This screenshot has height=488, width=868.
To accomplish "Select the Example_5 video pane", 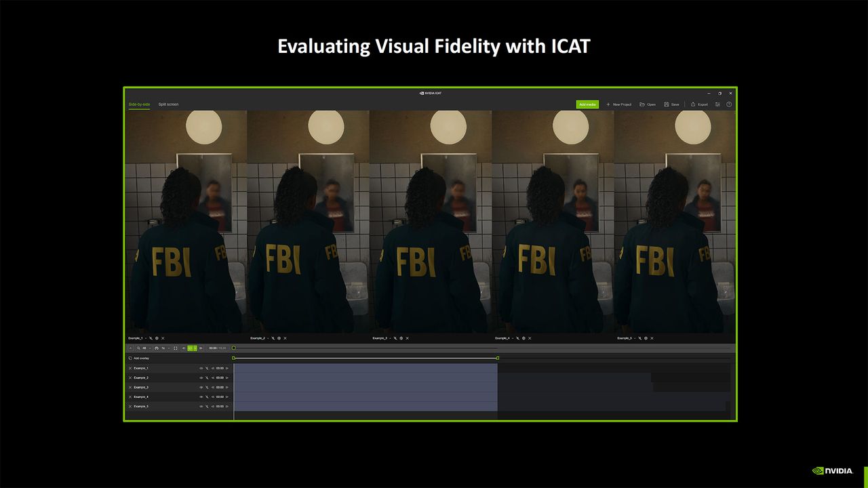I will pyautogui.click(x=675, y=221).
